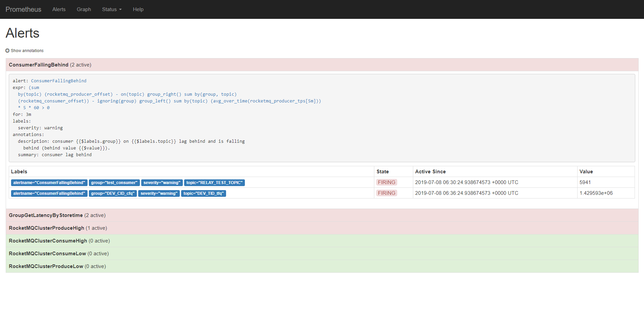
Task: Click the severity label in the DEV_TID_tfq row
Action: tap(159, 193)
